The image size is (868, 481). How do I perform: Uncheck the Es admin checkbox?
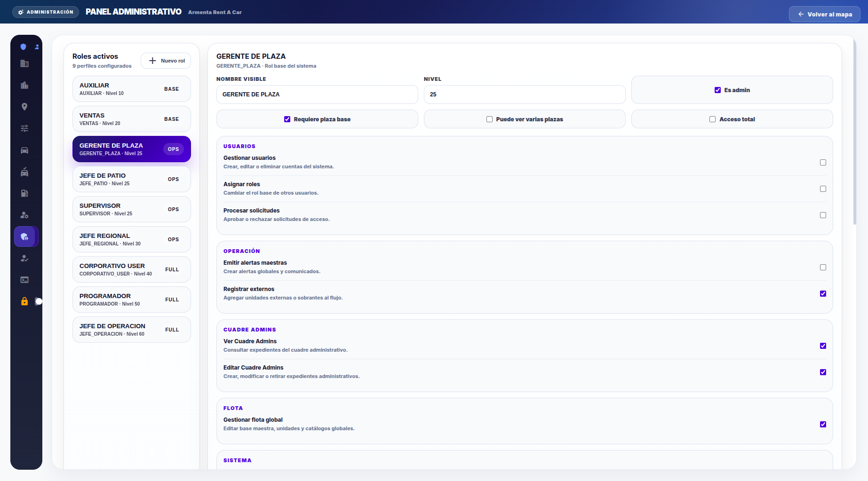(x=717, y=90)
